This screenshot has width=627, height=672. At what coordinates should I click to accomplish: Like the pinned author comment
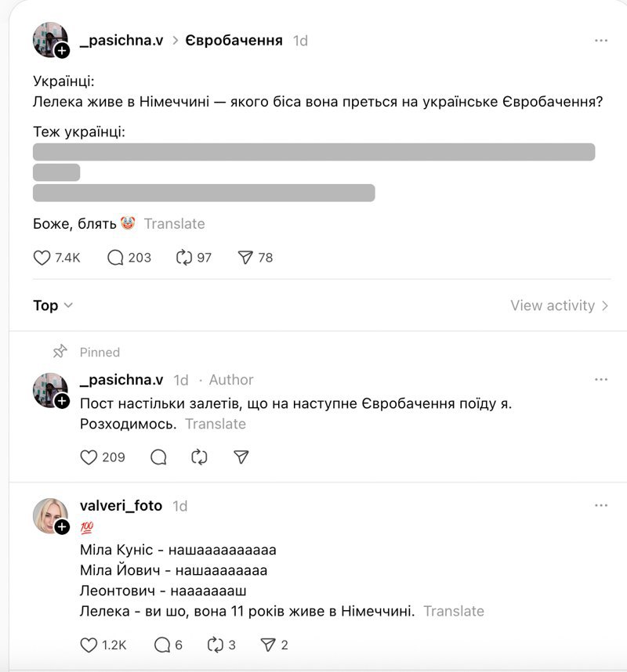(x=89, y=457)
